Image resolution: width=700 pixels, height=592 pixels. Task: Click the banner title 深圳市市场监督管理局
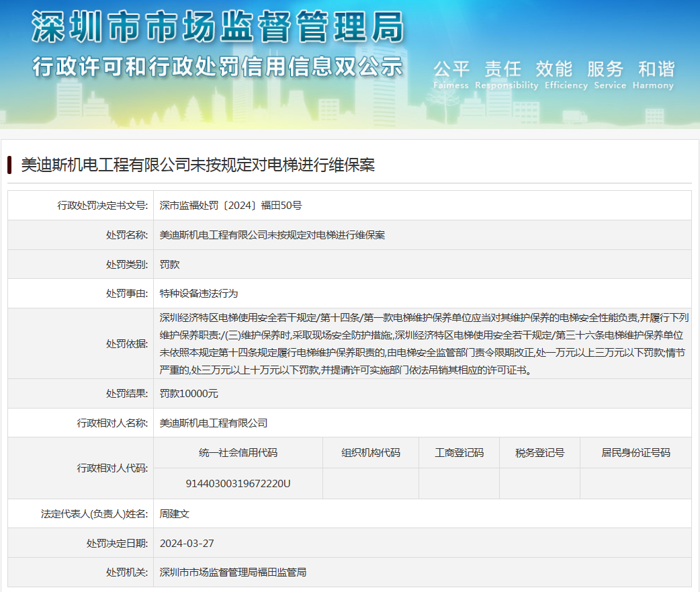tap(218, 27)
